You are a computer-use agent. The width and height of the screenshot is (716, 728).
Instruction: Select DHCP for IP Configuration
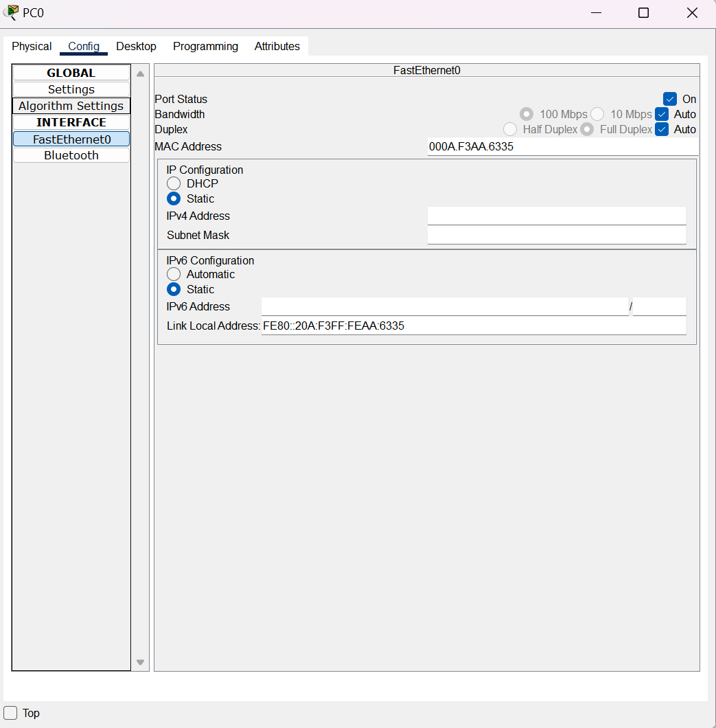pyautogui.click(x=174, y=183)
